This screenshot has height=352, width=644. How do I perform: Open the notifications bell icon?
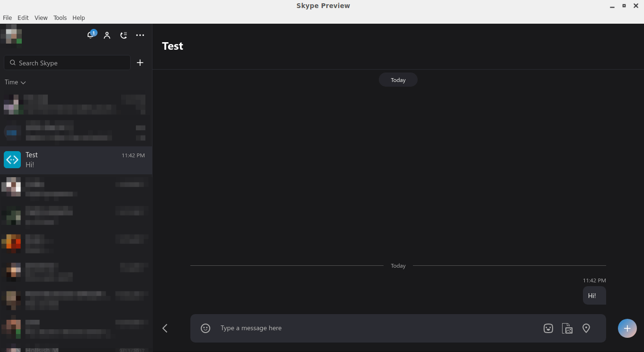(x=90, y=35)
